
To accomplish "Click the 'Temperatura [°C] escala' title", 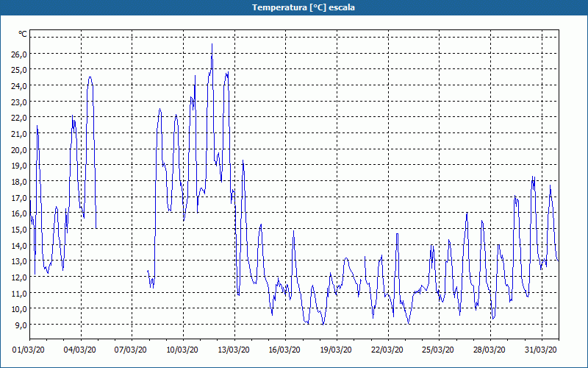I will 303,7.
